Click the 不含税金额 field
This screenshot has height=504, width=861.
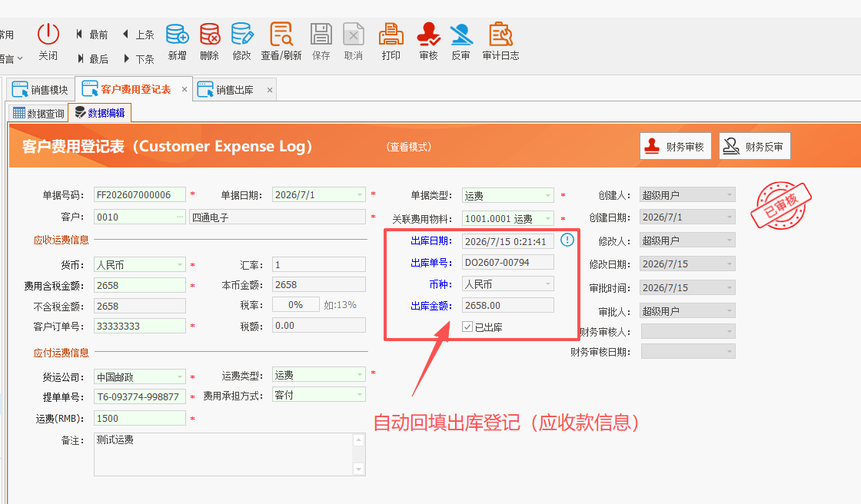point(139,306)
